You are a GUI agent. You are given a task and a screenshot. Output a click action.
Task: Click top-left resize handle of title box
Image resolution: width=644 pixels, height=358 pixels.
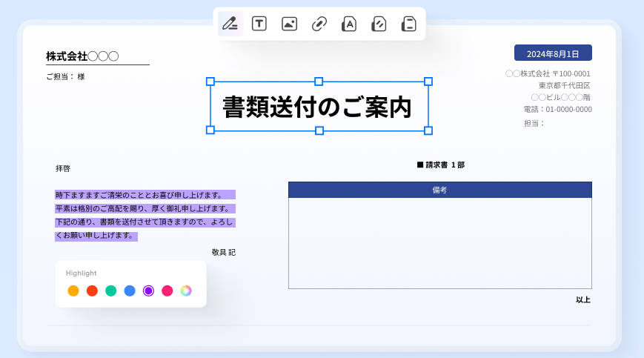click(210, 82)
